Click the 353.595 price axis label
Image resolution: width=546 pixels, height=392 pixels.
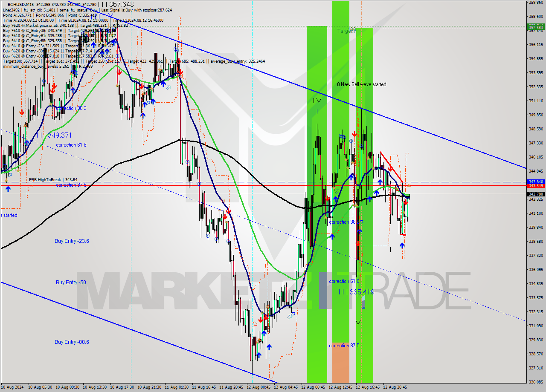click(x=536, y=73)
